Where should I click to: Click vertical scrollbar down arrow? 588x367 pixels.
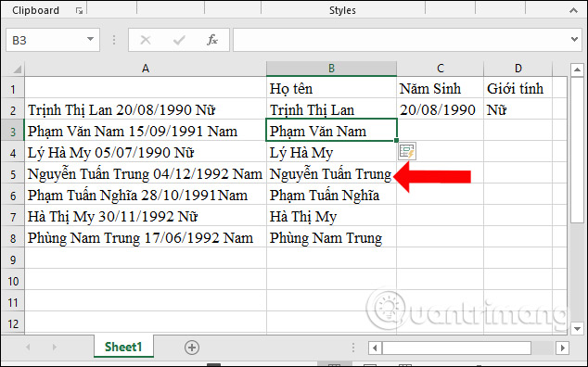[x=577, y=329]
